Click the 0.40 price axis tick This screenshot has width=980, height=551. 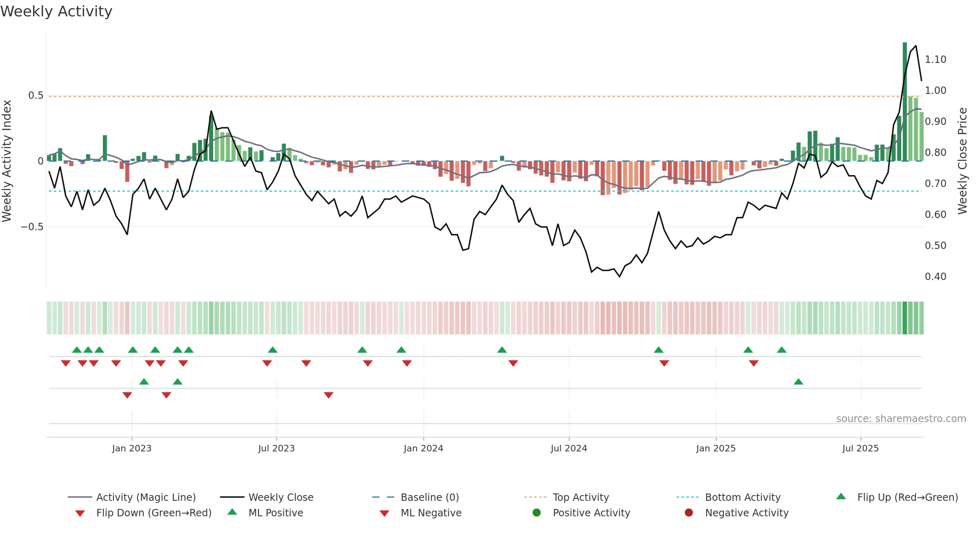click(x=935, y=277)
